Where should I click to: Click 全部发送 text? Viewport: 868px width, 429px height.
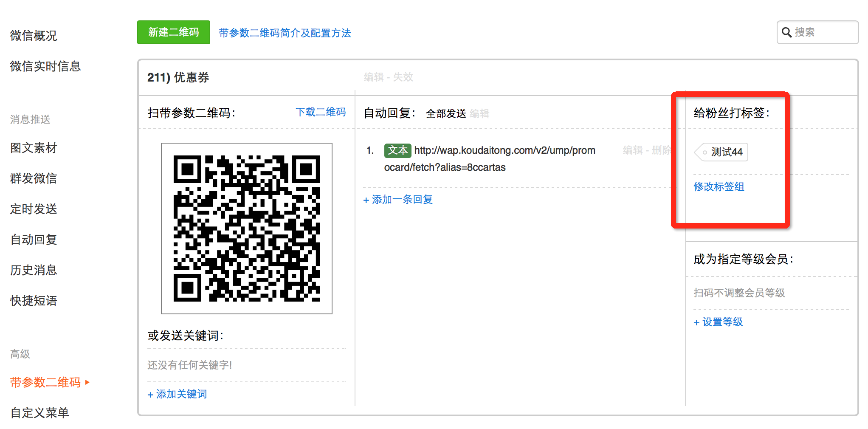click(446, 113)
